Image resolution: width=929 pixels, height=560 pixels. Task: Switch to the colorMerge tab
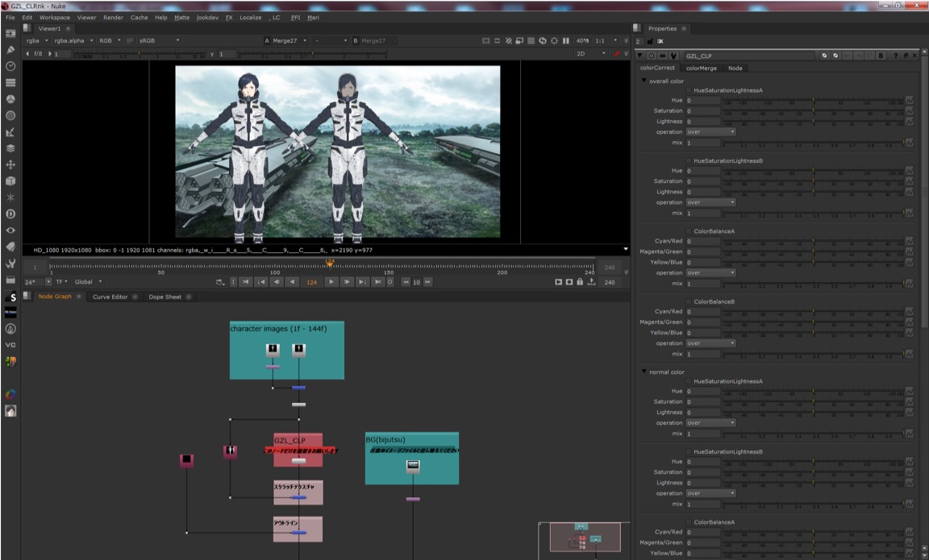pos(702,68)
